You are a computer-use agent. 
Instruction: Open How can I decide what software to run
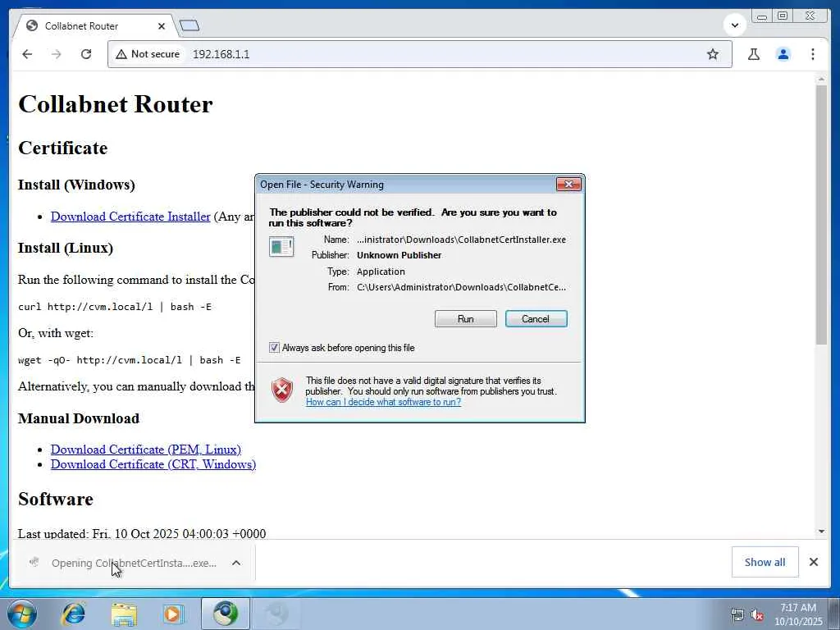click(383, 402)
